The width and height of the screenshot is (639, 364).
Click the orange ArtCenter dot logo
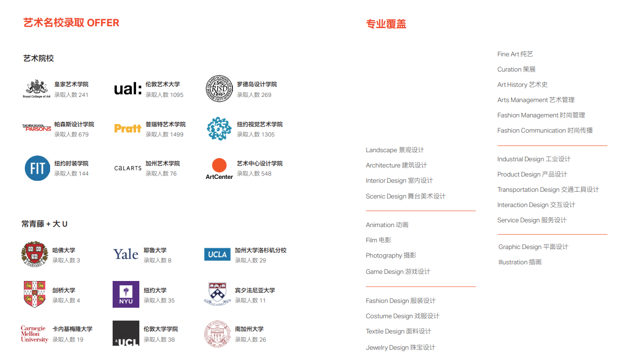click(x=219, y=169)
